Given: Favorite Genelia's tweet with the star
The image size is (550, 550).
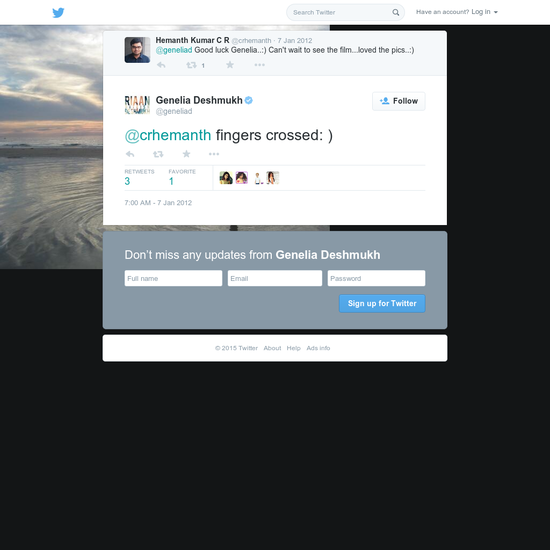Looking at the screenshot, I should (187, 154).
